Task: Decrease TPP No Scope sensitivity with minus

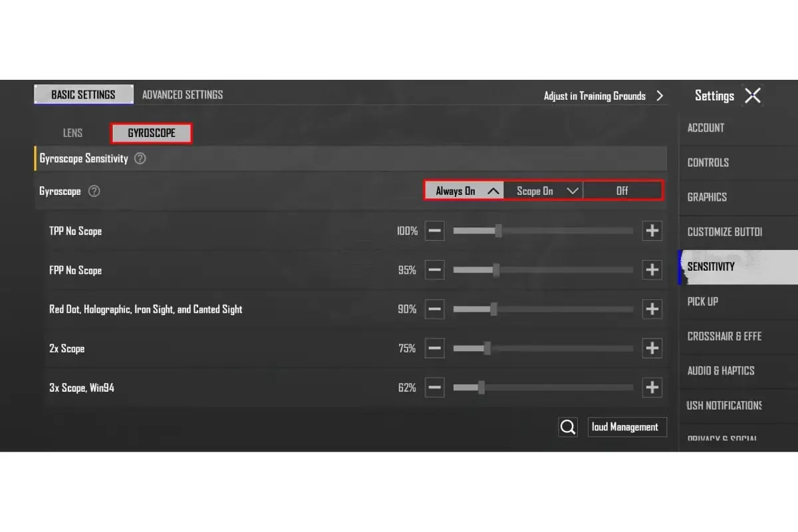Action: click(434, 231)
